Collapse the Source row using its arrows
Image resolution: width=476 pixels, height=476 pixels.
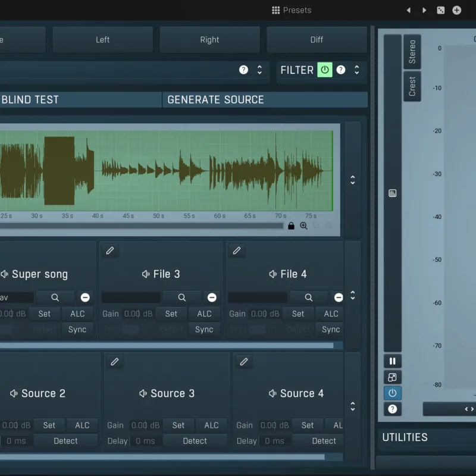(353, 406)
